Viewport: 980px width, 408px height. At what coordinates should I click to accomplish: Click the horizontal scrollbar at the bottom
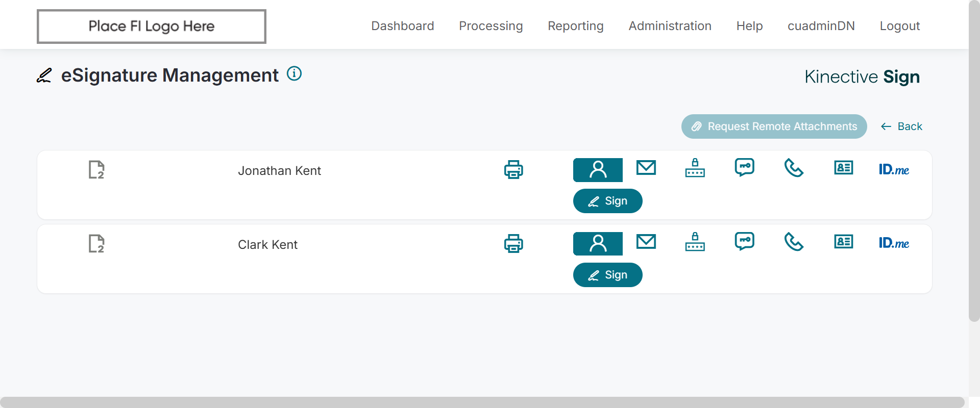pos(482,402)
